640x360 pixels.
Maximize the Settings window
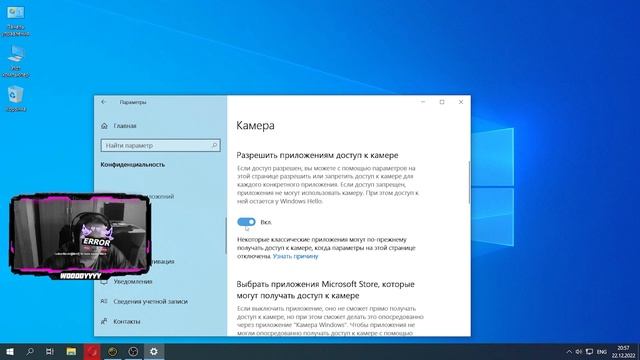(x=442, y=102)
